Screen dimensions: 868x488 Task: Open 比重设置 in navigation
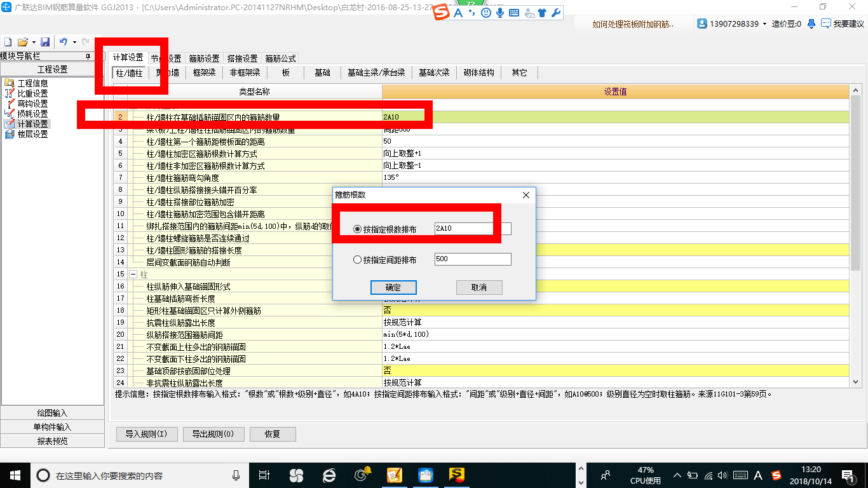[x=32, y=93]
